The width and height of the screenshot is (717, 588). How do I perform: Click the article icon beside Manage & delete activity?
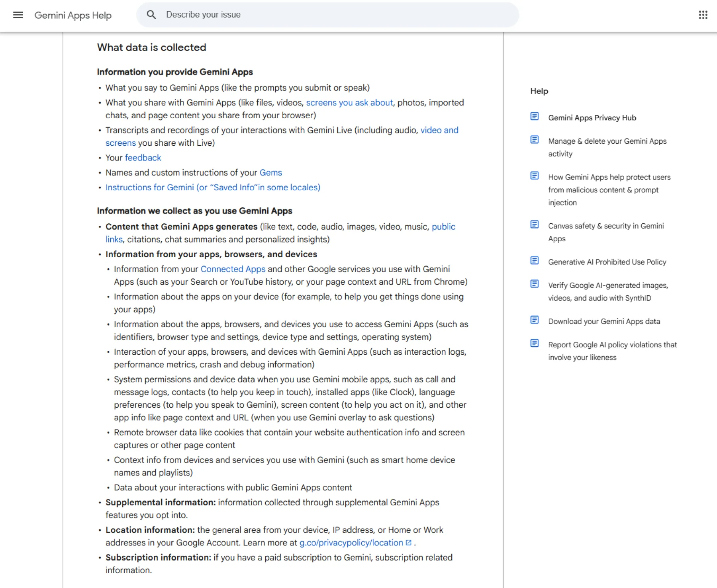tap(535, 140)
